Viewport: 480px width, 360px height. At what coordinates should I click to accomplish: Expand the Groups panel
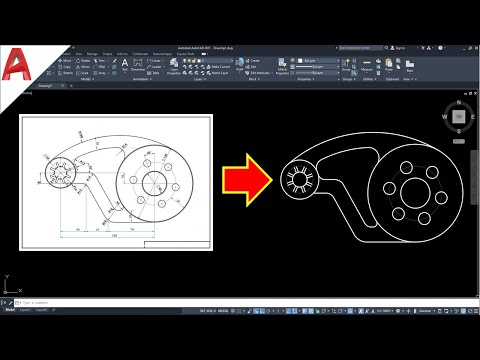tap(350, 79)
